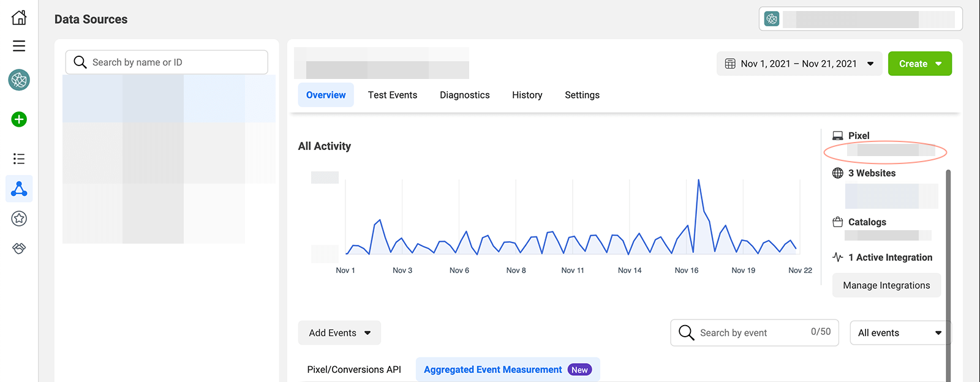Image resolution: width=980 pixels, height=382 pixels.
Task: Click the Nov 1 axis label
Action: click(x=345, y=270)
